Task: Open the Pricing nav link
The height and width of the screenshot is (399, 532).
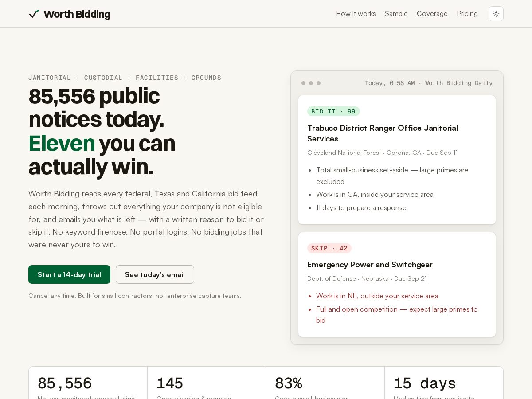Action: (467, 14)
